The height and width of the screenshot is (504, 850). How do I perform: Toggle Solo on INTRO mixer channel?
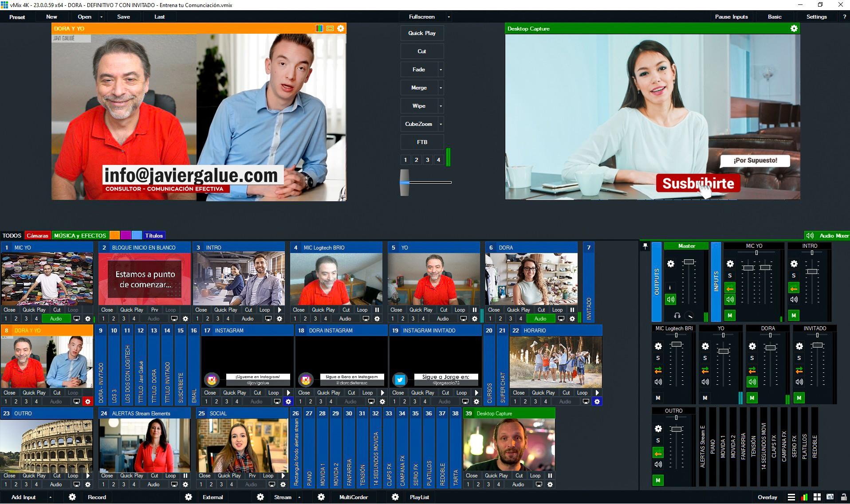tap(794, 276)
